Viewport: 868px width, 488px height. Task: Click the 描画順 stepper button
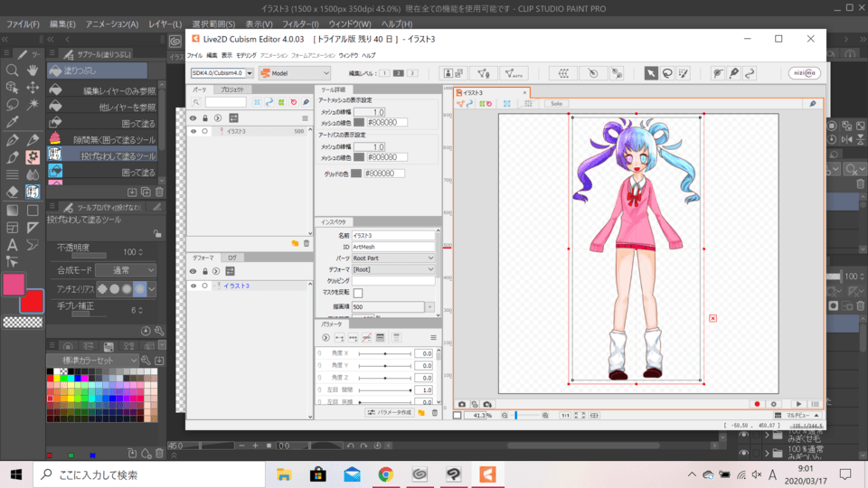tap(429, 306)
